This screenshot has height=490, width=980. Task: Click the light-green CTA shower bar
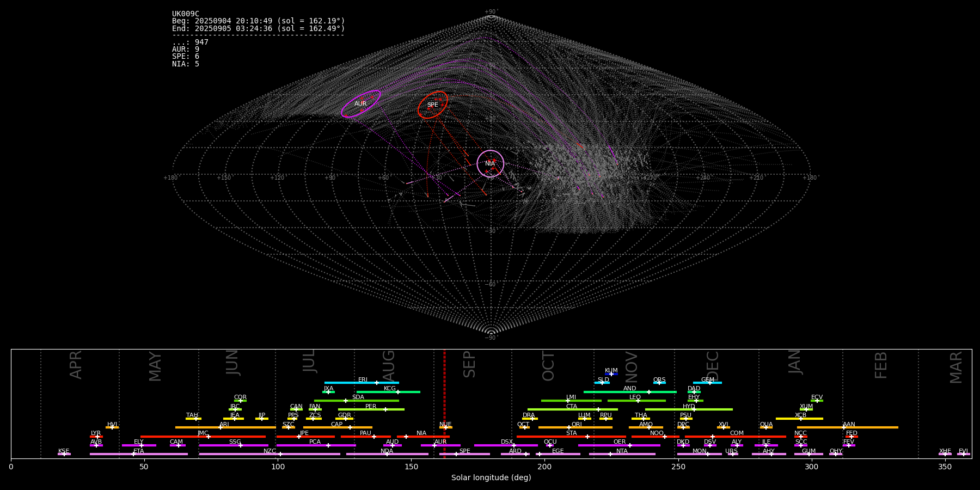[x=573, y=409]
